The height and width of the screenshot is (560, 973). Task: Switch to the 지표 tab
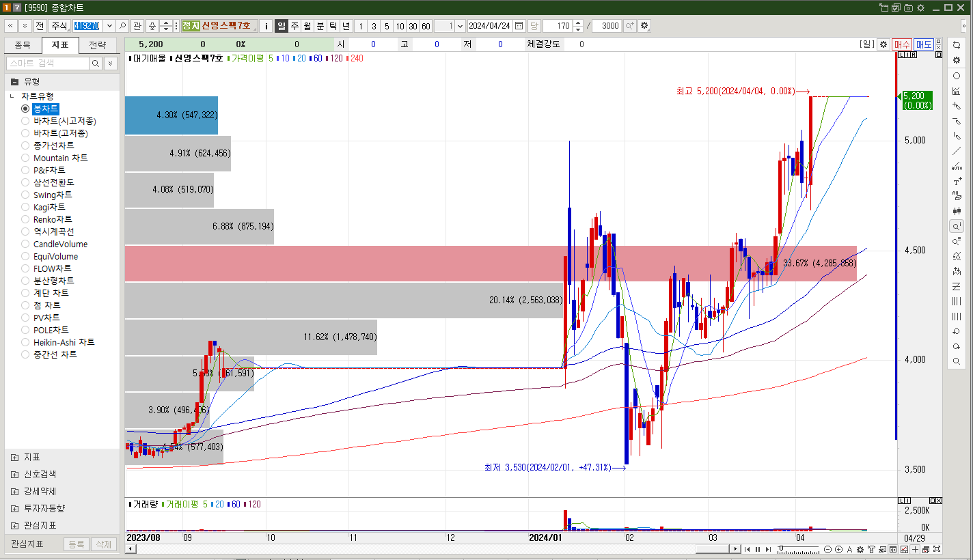point(60,45)
